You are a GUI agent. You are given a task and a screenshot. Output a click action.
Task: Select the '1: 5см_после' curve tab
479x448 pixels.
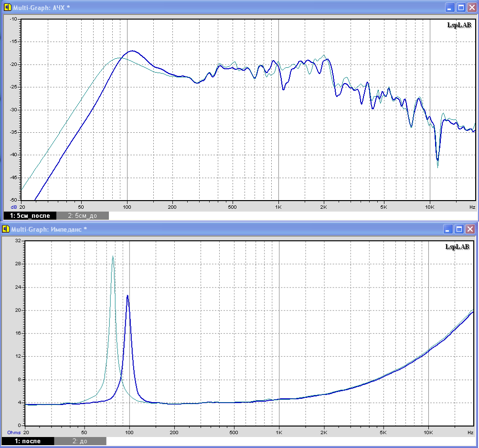pos(30,216)
